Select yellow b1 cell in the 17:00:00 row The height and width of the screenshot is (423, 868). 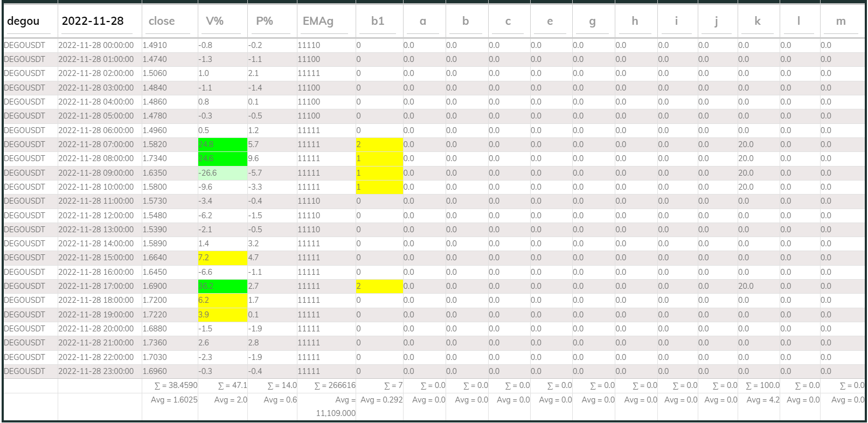[379, 286]
